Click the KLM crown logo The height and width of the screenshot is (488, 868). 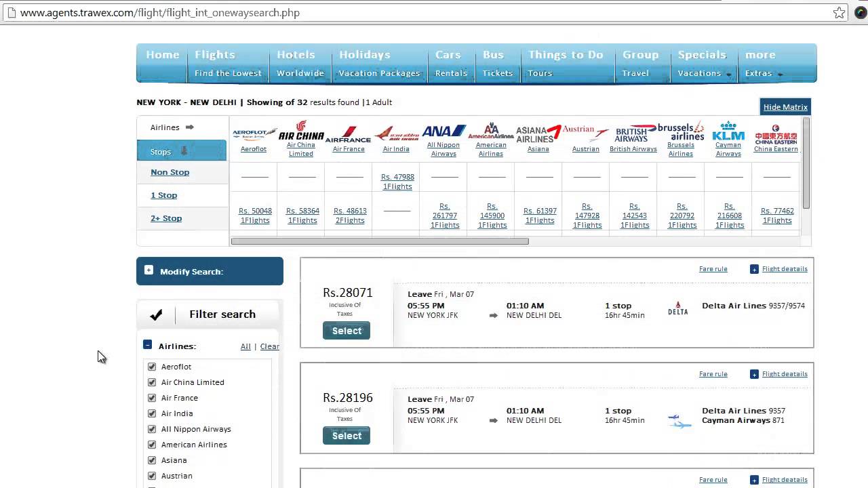pos(728,131)
